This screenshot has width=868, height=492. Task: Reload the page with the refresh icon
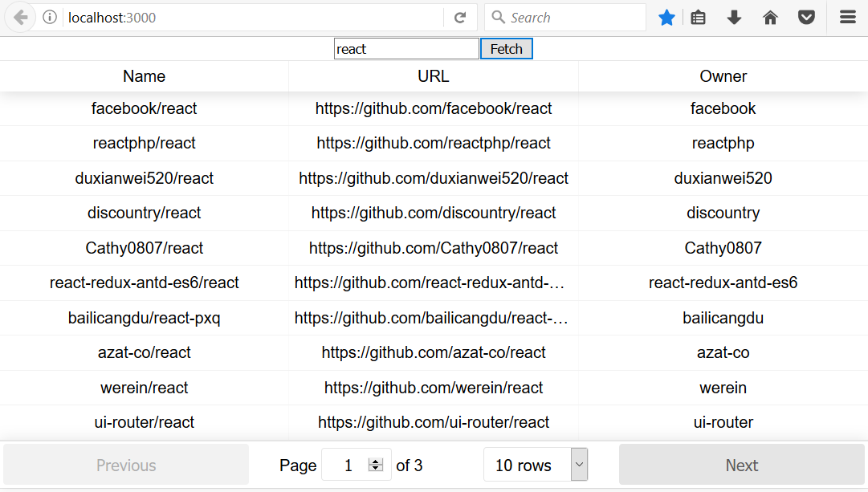460,18
